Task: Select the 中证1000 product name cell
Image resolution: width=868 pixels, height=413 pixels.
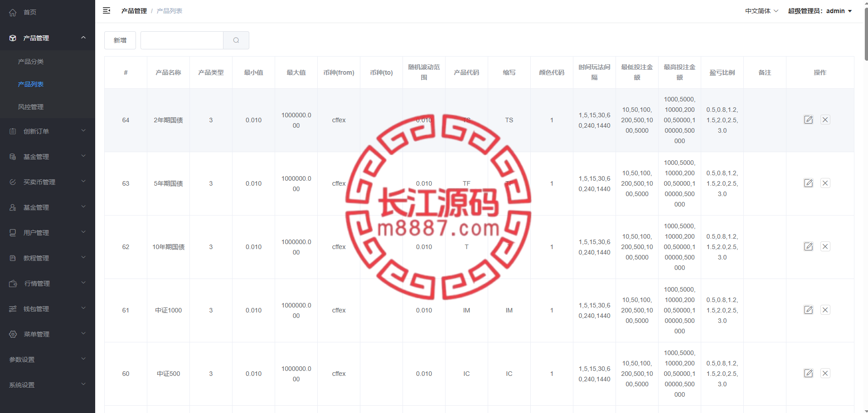Action: pos(168,310)
